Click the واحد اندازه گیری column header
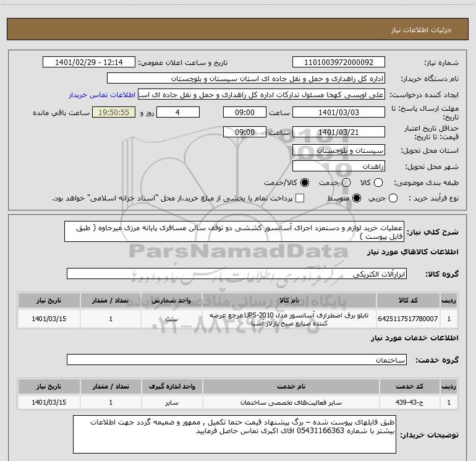This screenshot has height=461, width=476. [x=172, y=386]
